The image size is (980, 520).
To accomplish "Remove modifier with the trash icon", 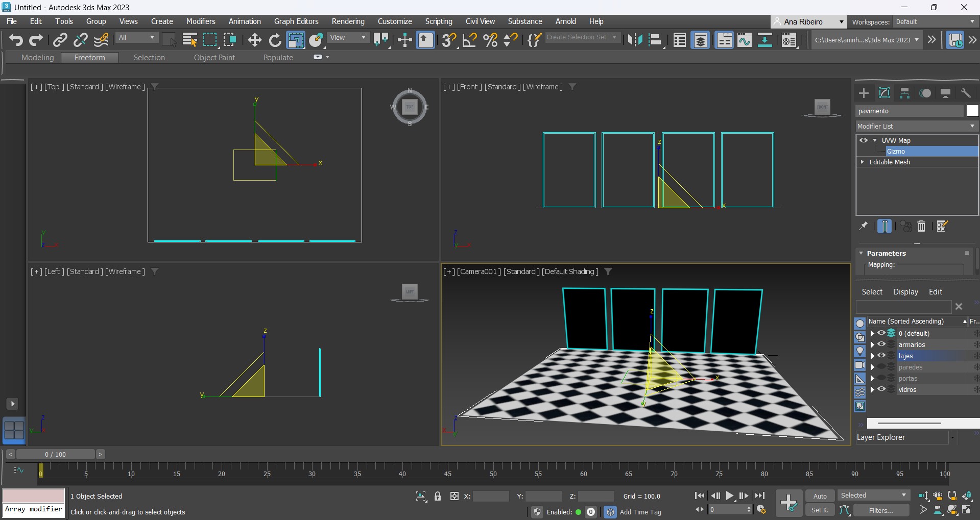I will point(921,226).
